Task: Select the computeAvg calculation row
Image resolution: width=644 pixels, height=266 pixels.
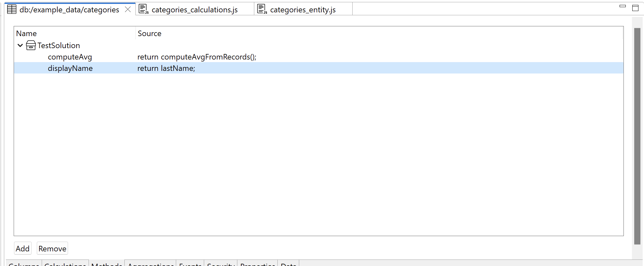Action: [319, 57]
